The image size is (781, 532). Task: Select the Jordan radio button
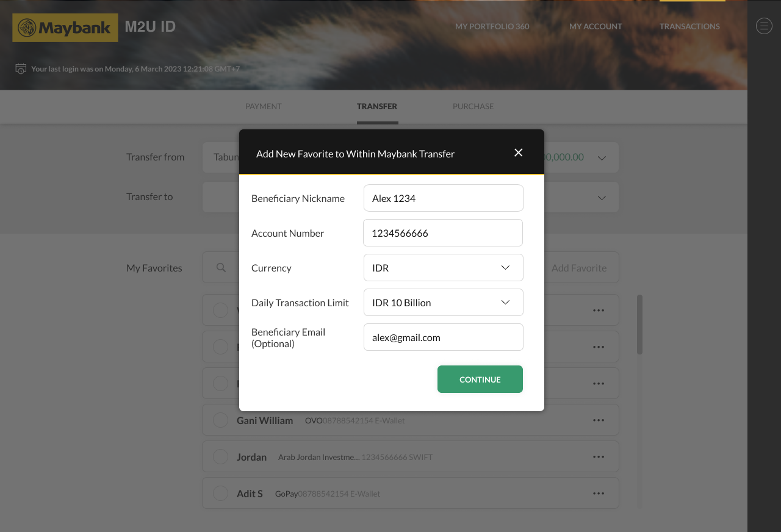(220, 457)
